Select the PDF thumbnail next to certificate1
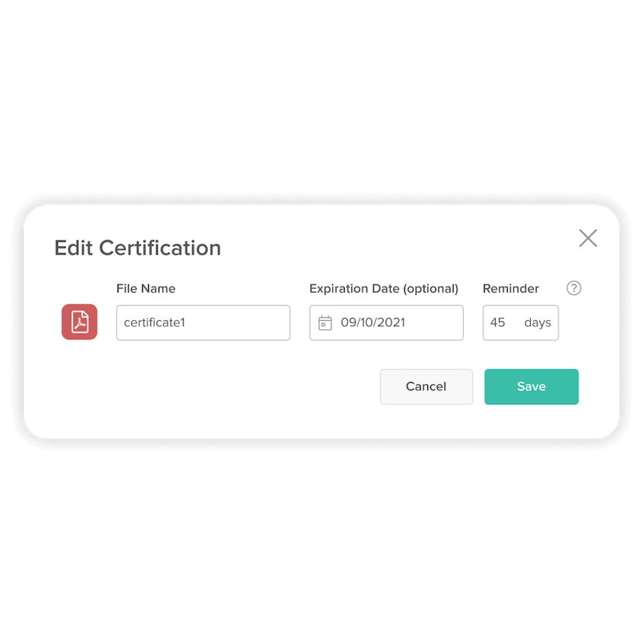Image resolution: width=644 pixels, height=644 pixels. [x=79, y=322]
